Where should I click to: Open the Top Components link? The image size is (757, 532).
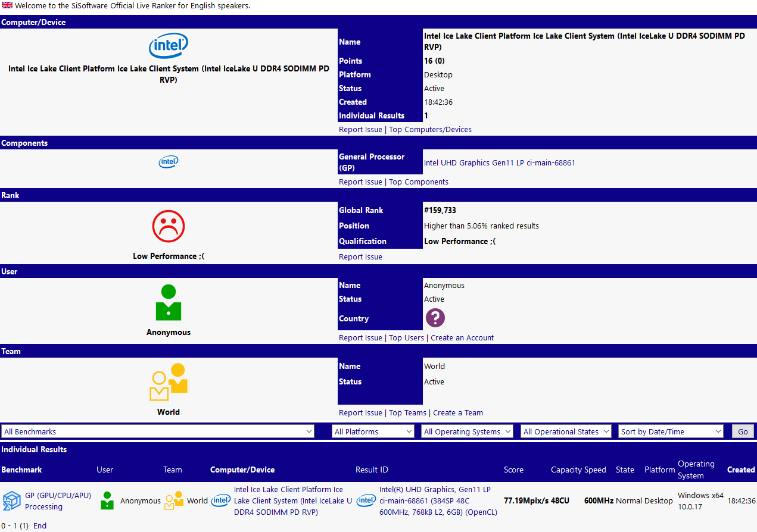pos(419,182)
